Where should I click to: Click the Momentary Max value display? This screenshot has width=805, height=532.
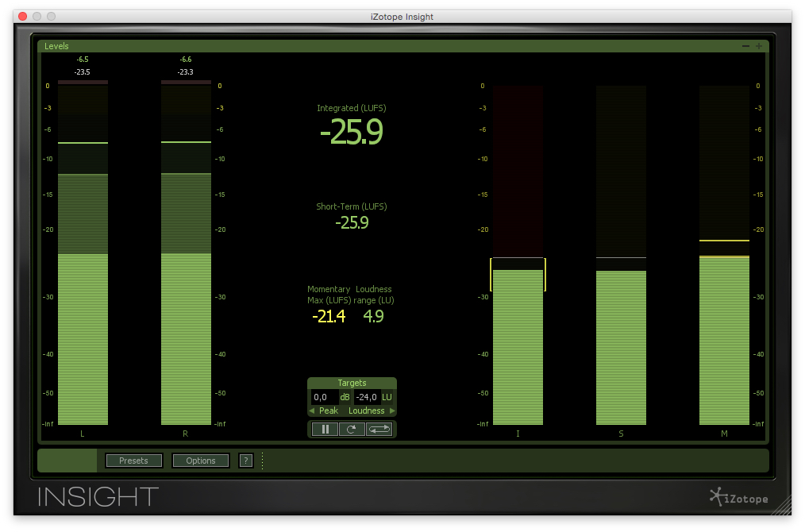click(328, 316)
